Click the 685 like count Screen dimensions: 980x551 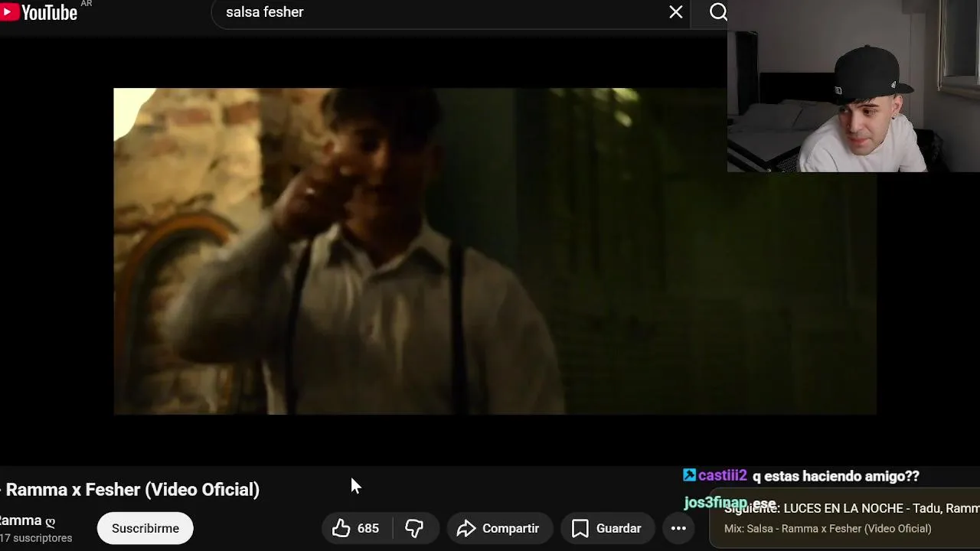(x=368, y=528)
